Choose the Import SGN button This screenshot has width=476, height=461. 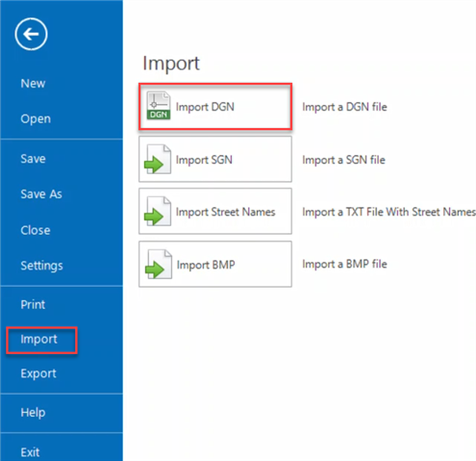tap(215, 159)
